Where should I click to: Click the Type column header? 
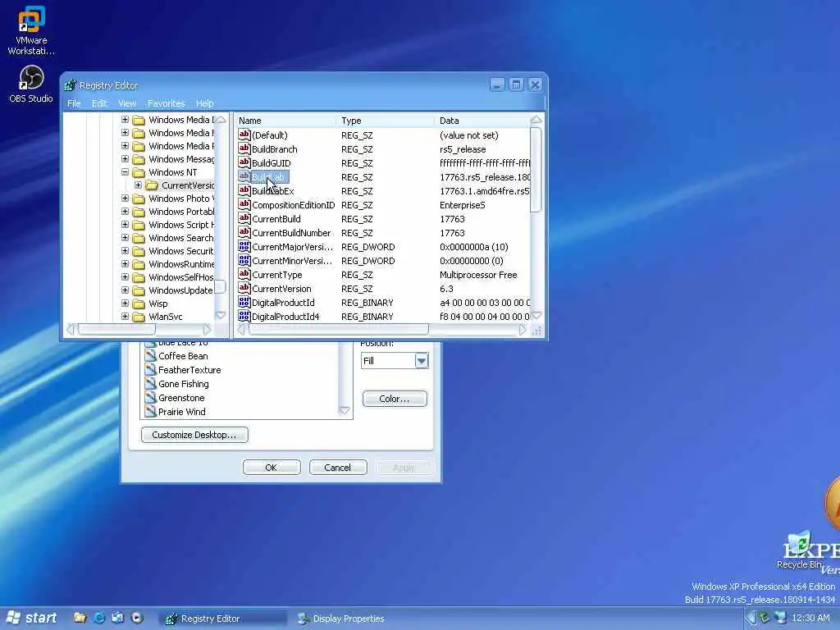coord(386,121)
